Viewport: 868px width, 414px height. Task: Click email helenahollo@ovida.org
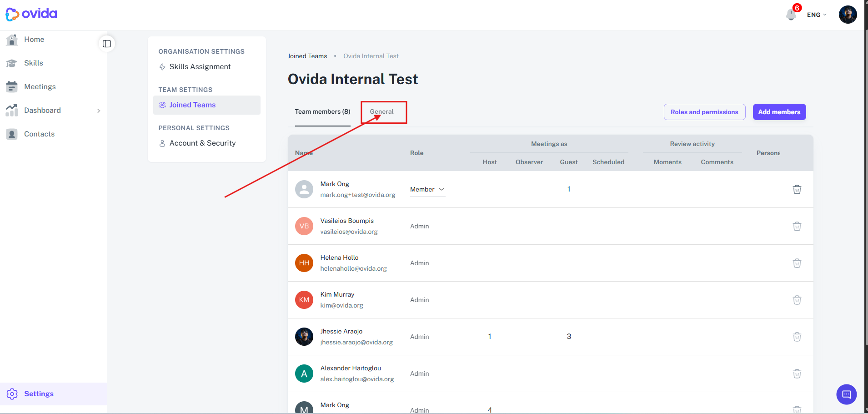[353, 269]
